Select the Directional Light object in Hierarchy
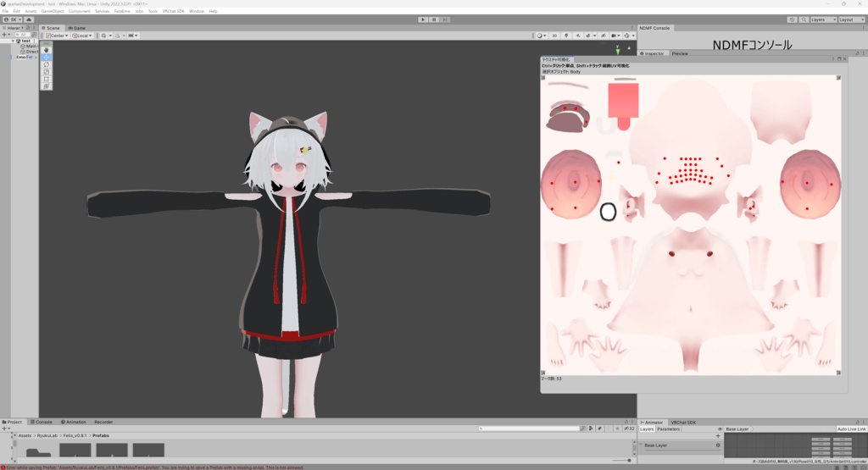This screenshot has height=470, width=868. [29, 52]
